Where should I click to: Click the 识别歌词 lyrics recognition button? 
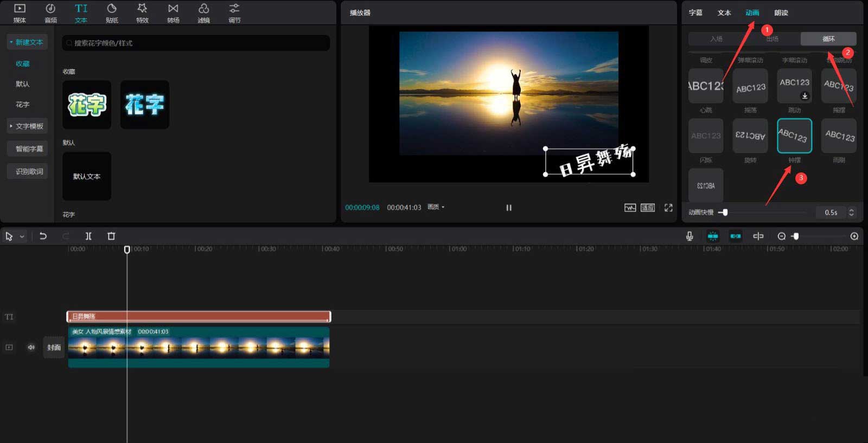click(x=28, y=171)
